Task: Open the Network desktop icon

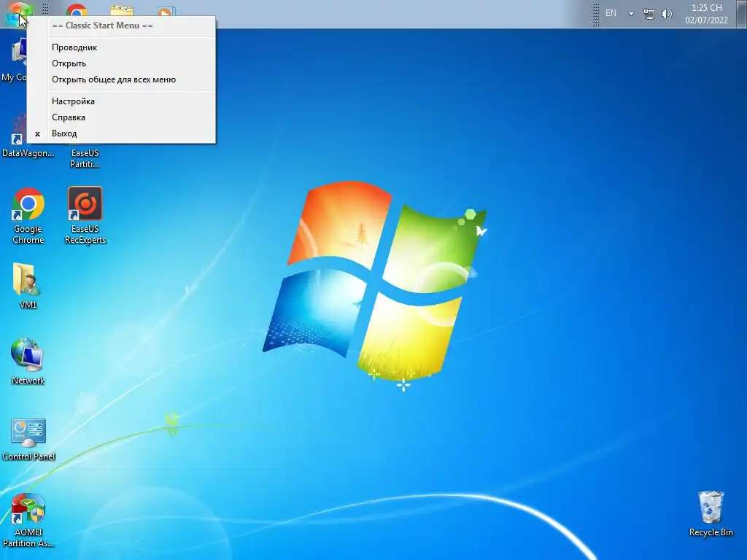Action: [x=28, y=362]
